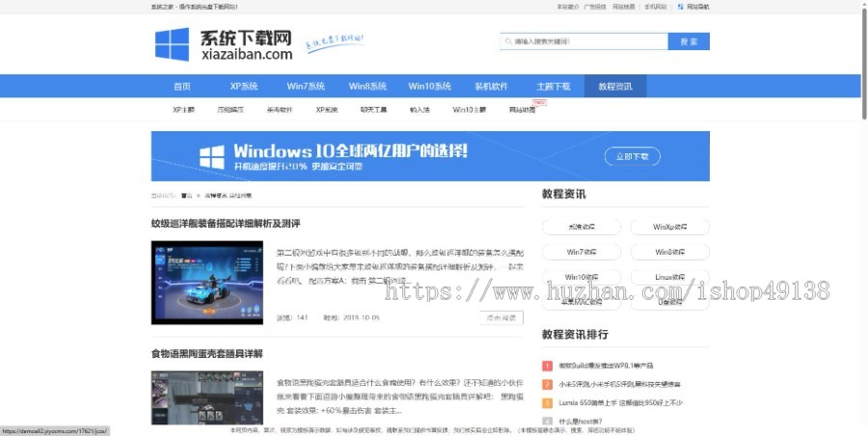Viewport: 868px width, 436px height.
Task: Select the Win8教程 category pill
Action: [x=670, y=252]
